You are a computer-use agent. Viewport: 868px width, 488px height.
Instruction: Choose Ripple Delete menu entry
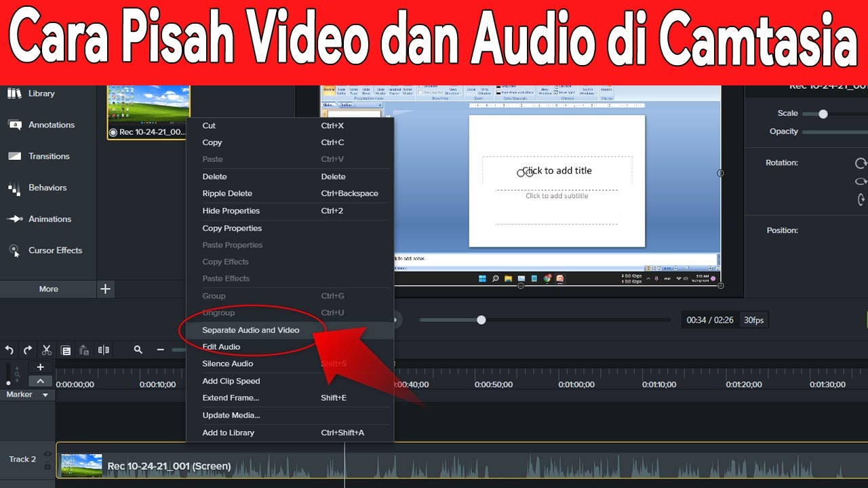pyautogui.click(x=290, y=193)
